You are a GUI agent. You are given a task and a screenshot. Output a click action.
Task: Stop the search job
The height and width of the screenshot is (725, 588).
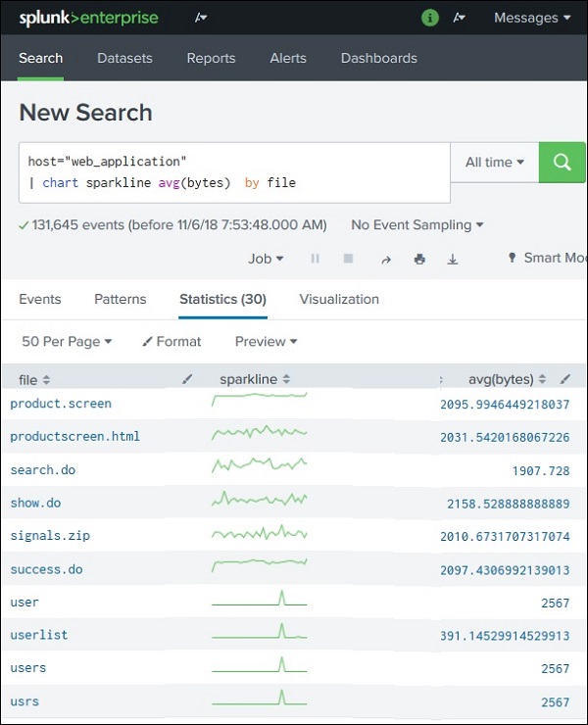click(348, 259)
